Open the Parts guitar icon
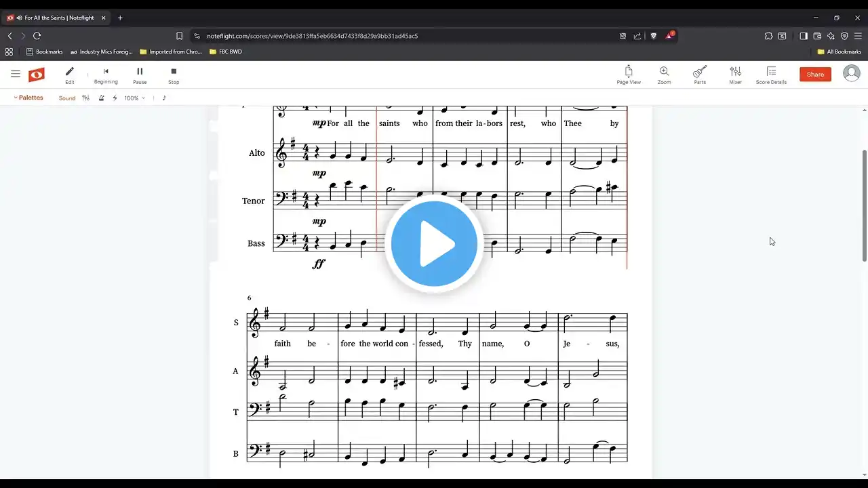This screenshot has width=868, height=488. (x=700, y=75)
